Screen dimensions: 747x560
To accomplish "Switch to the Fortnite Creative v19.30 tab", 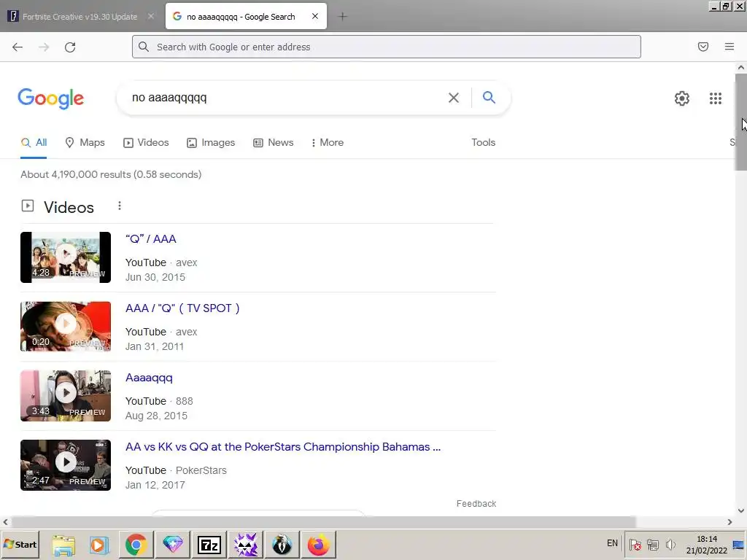I will (x=80, y=17).
